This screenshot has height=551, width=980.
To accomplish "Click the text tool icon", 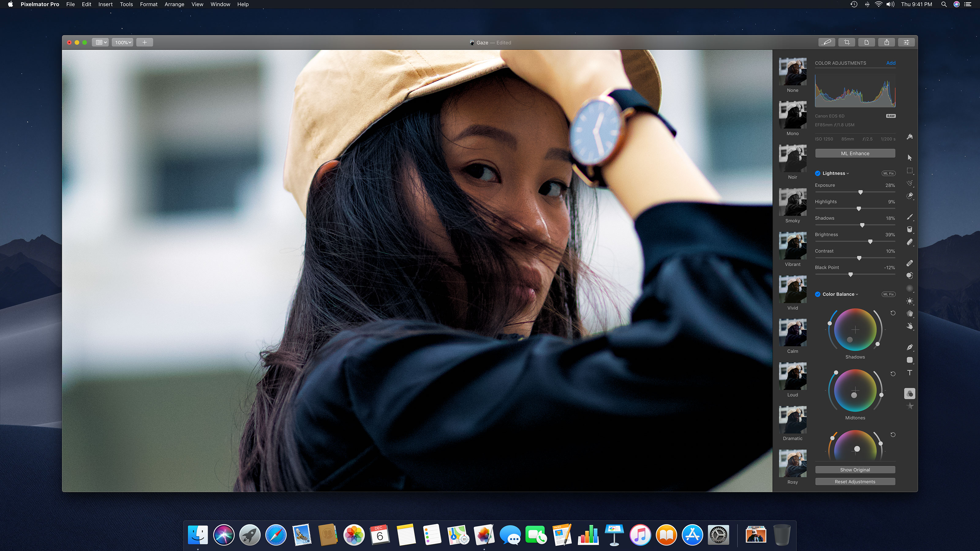I will [909, 373].
